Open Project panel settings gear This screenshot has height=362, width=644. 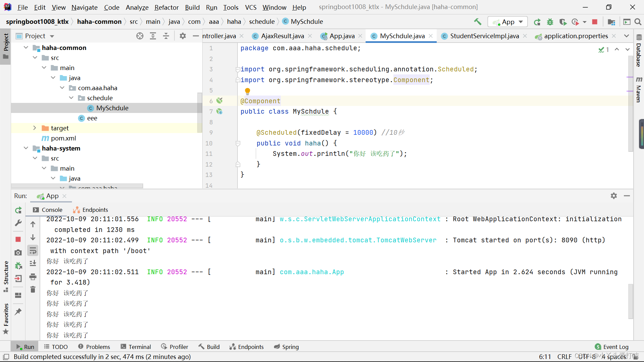click(182, 36)
